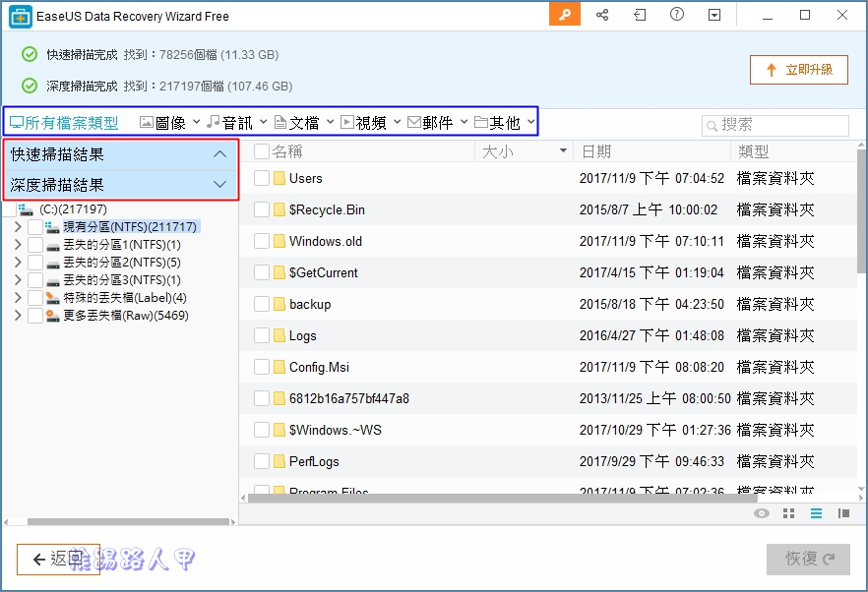The image size is (868, 592).
Task: Switch to detail pane view
Action: [x=843, y=513]
